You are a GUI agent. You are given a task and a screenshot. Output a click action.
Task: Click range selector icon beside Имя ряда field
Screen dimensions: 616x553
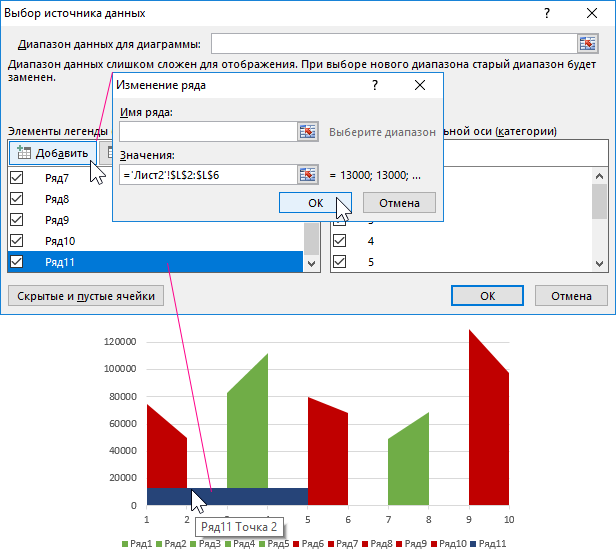tap(308, 131)
